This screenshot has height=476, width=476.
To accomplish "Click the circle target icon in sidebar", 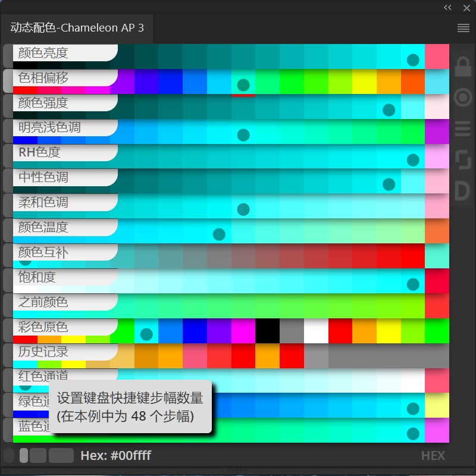I will tap(463, 98).
